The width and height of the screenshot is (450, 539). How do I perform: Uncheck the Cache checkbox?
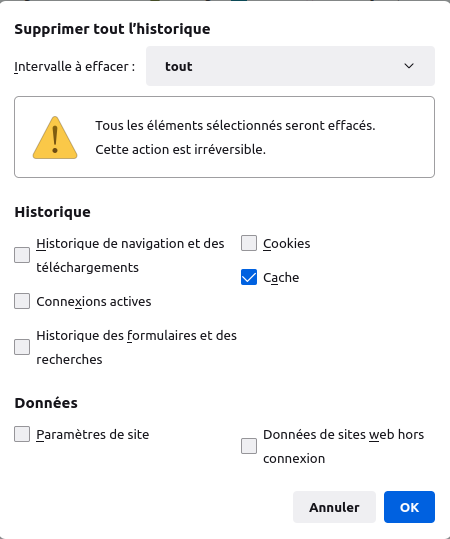click(249, 277)
